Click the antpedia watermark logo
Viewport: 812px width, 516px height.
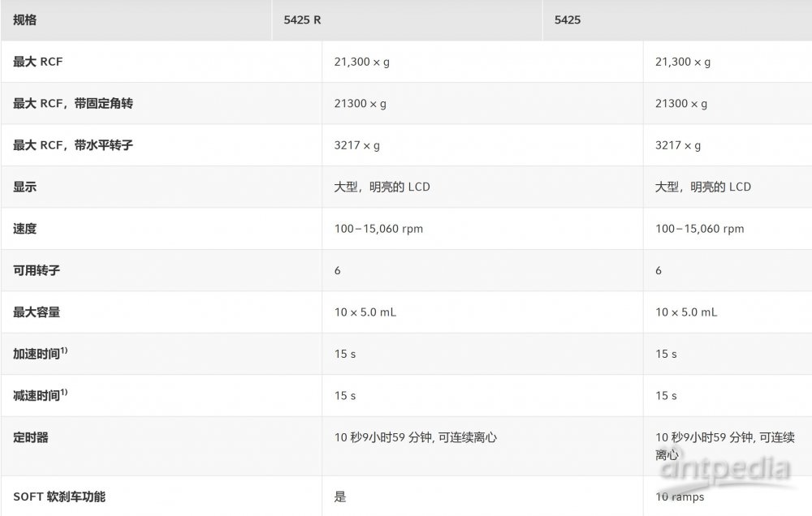pos(724,469)
